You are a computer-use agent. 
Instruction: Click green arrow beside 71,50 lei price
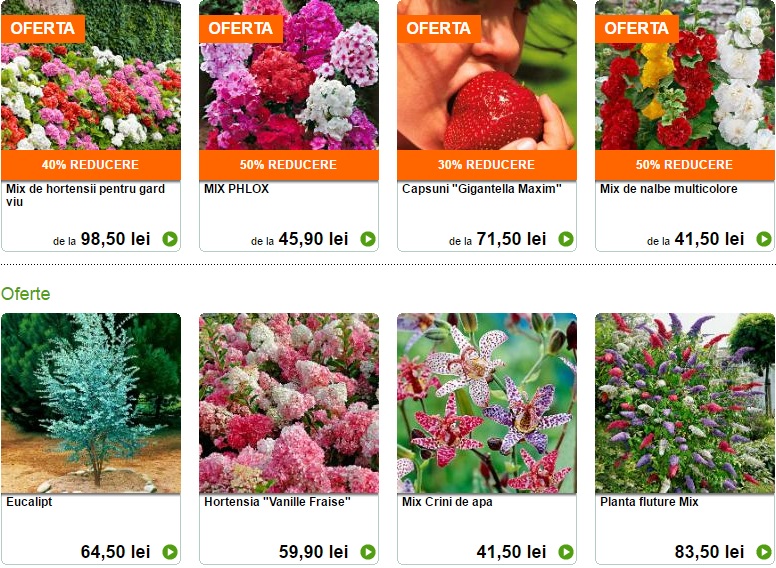coord(566,239)
